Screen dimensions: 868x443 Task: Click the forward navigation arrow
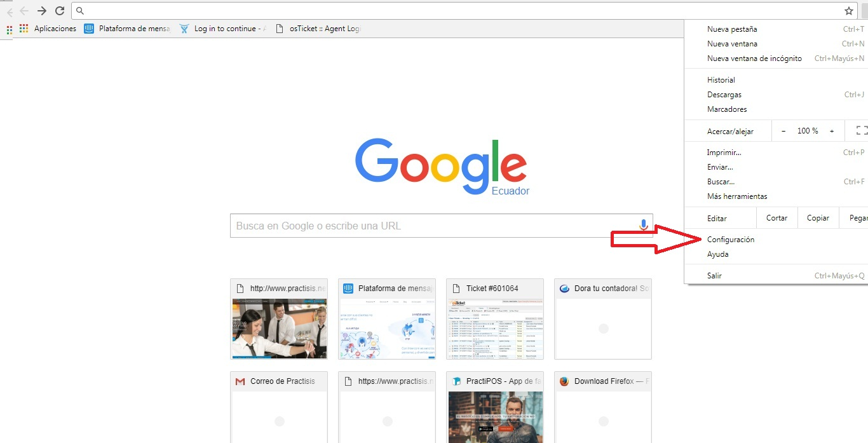point(42,11)
